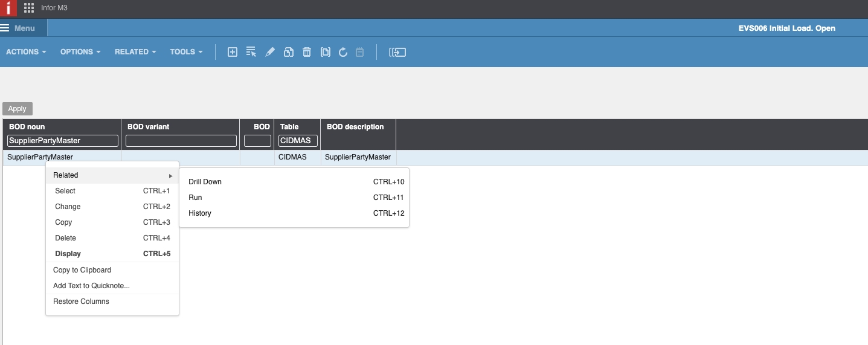
Task: Click the bracketed arrow icon in toolbar
Action: pyautogui.click(x=397, y=52)
